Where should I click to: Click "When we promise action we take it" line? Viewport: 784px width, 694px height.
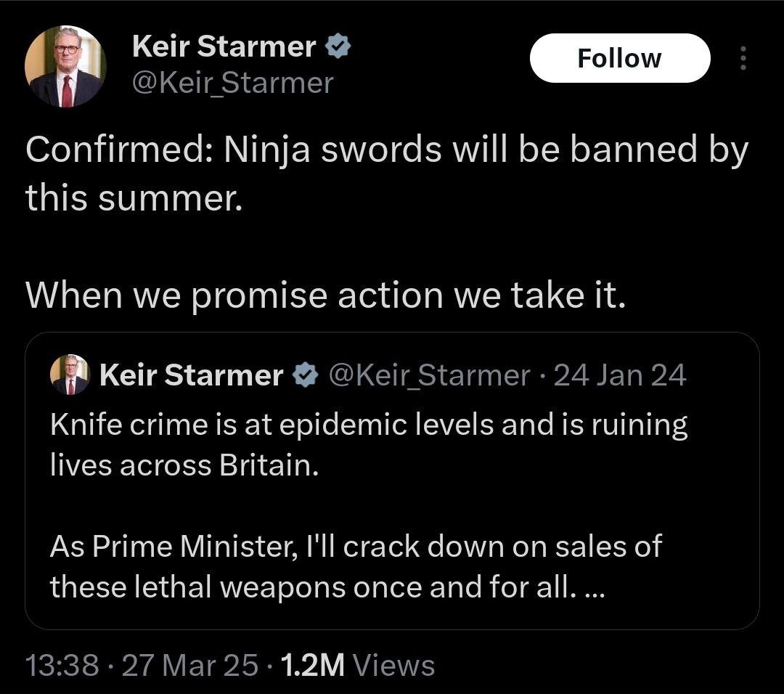[324, 295]
